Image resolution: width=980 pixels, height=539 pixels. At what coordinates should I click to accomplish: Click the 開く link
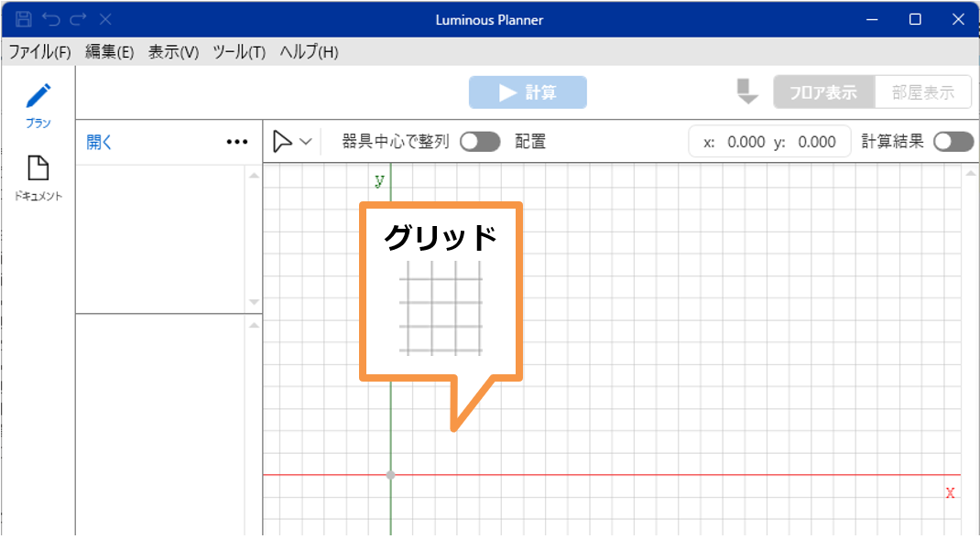tap(99, 142)
